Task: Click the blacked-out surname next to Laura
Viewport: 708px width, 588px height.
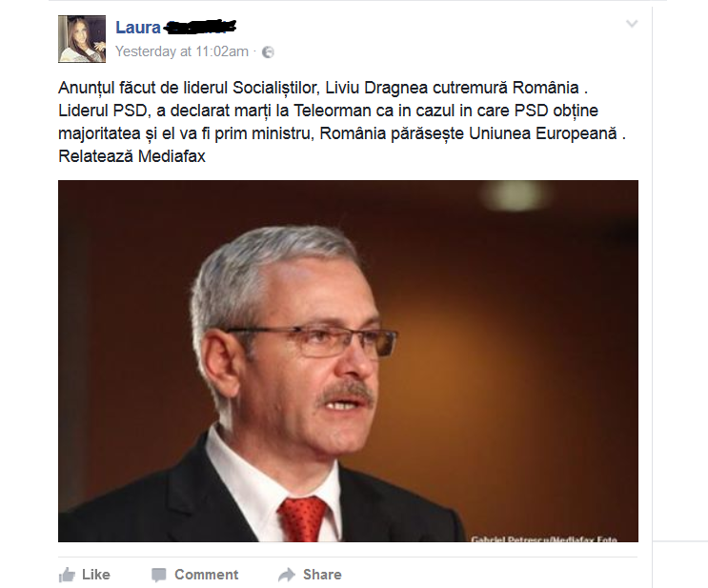Action: pyautogui.click(x=199, y=28)
